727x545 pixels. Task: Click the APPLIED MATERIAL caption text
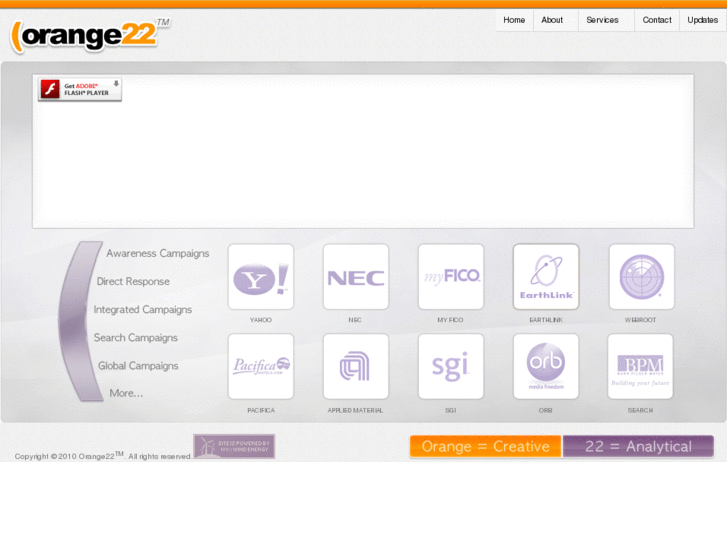click(355, 410)
